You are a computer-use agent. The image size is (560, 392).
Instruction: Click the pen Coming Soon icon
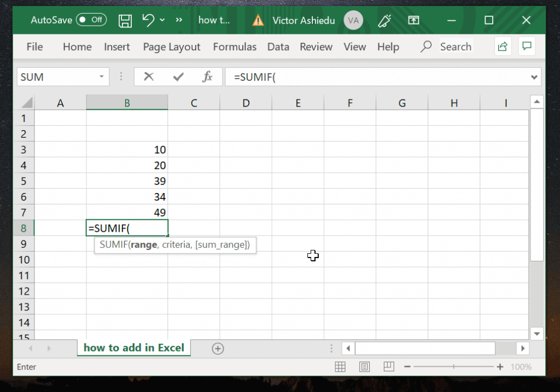coord(384,21)
